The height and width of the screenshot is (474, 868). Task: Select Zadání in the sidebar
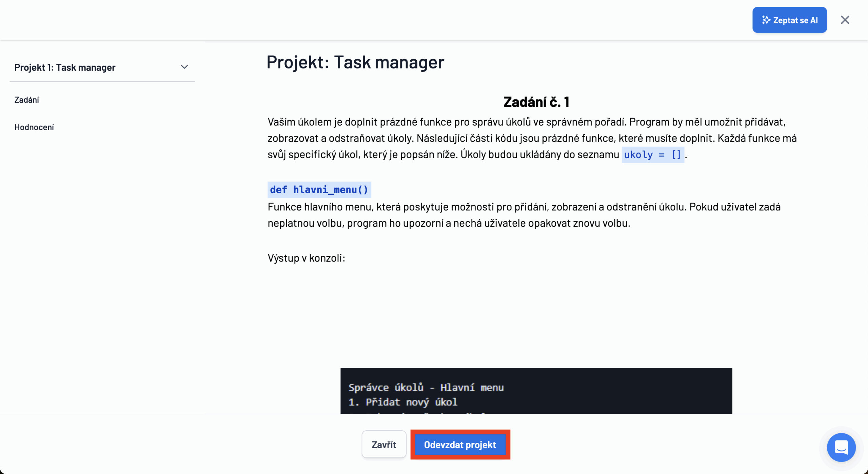pos(26,100)
